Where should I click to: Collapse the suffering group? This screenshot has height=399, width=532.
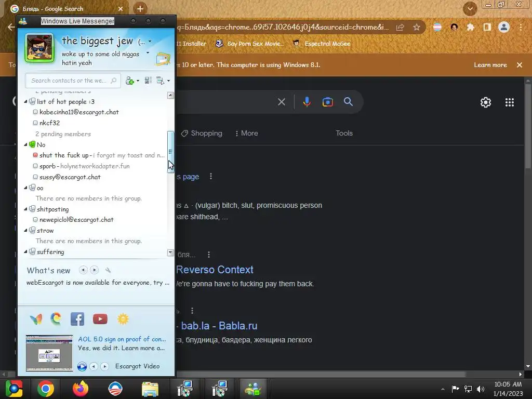pos(25,252)
